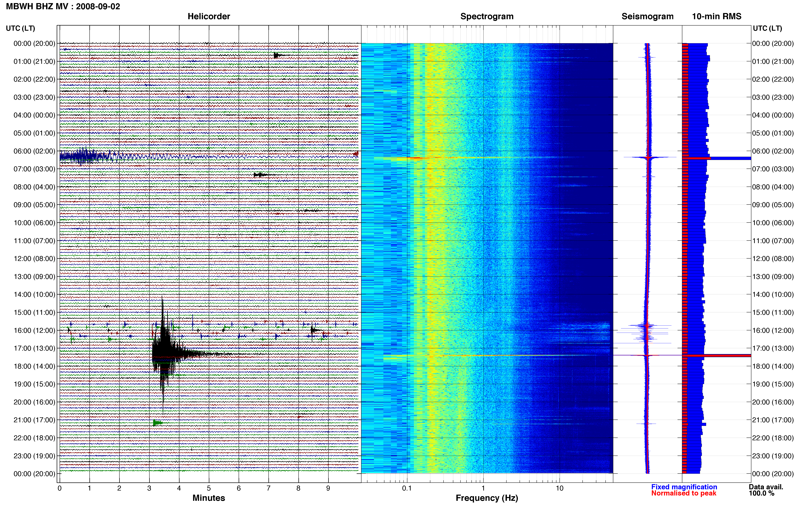Click the left 22:00 (18:00) time label
Image resolution: width=812 pixels, height=508 pixels.
tap(34, 438)
